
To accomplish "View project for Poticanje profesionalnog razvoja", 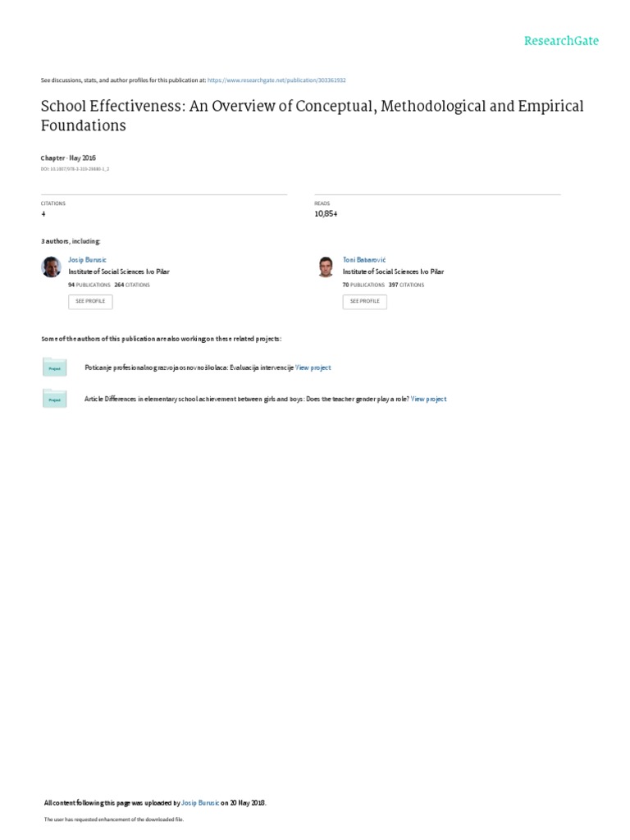I will (x=313, y=368).
